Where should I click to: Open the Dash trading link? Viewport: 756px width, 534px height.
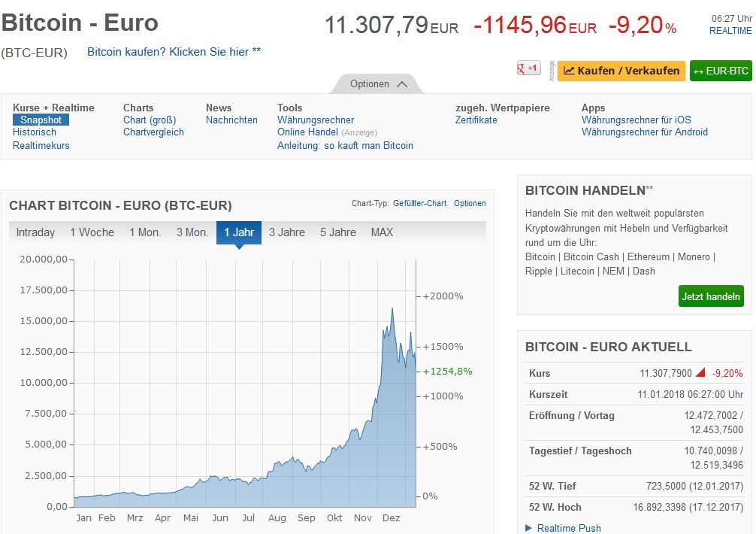(644, 271)
